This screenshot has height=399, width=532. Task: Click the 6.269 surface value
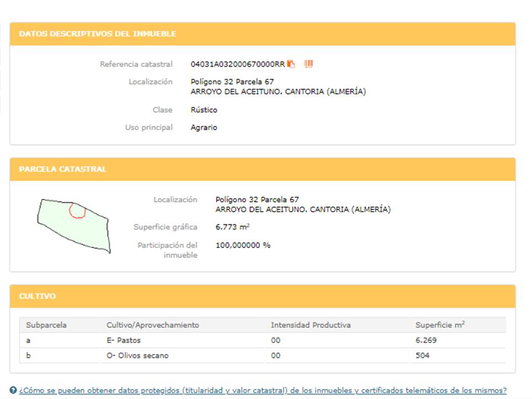coord(426,340)
